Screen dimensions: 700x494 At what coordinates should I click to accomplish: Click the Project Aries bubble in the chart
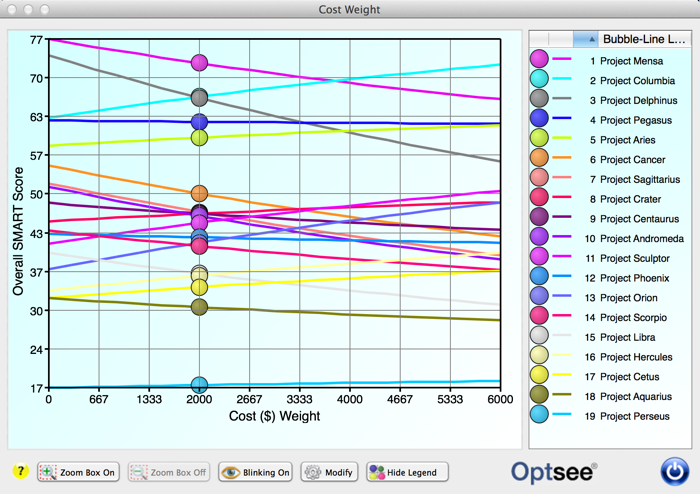tap(199, 137)
